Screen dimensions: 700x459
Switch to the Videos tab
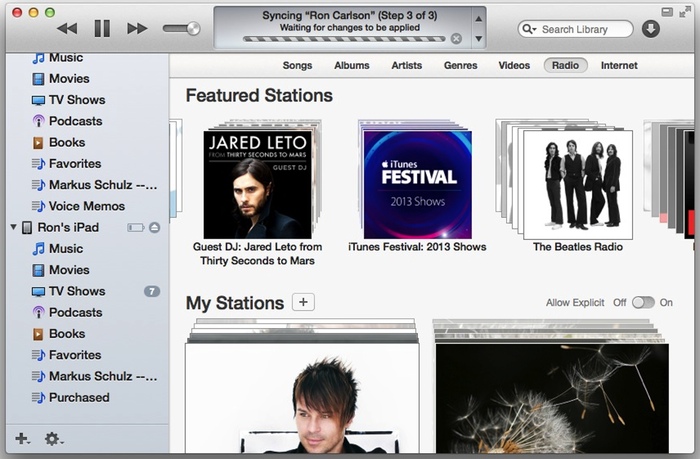[x=514, y=66]
